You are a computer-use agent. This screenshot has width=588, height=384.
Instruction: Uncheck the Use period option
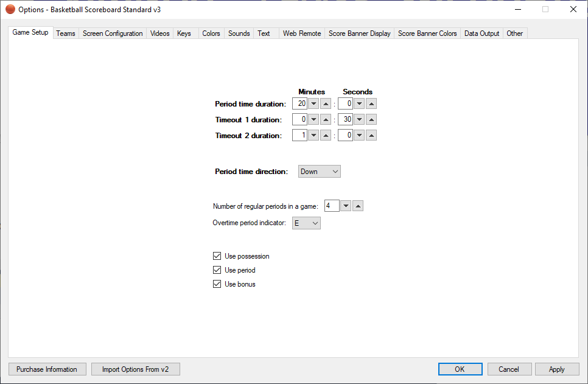pos(217,270)
